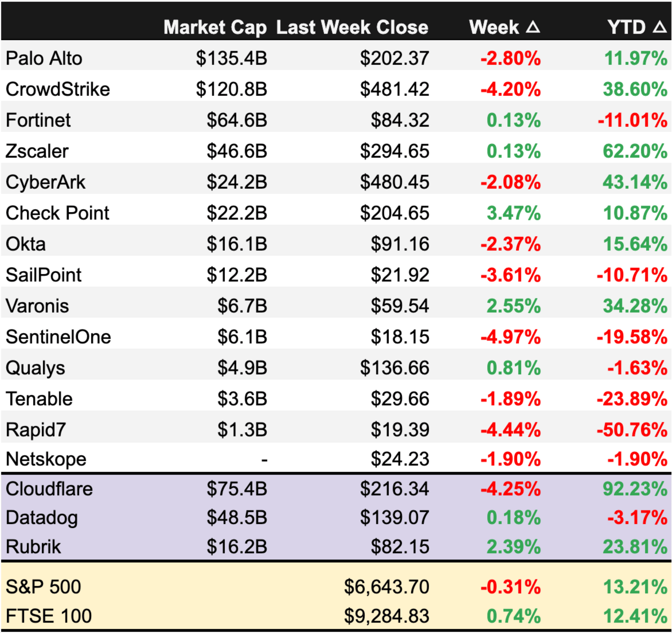Click Cloudflare YTD value 92.23%
The height and width of the screenshot is (633, 672).
635,489
